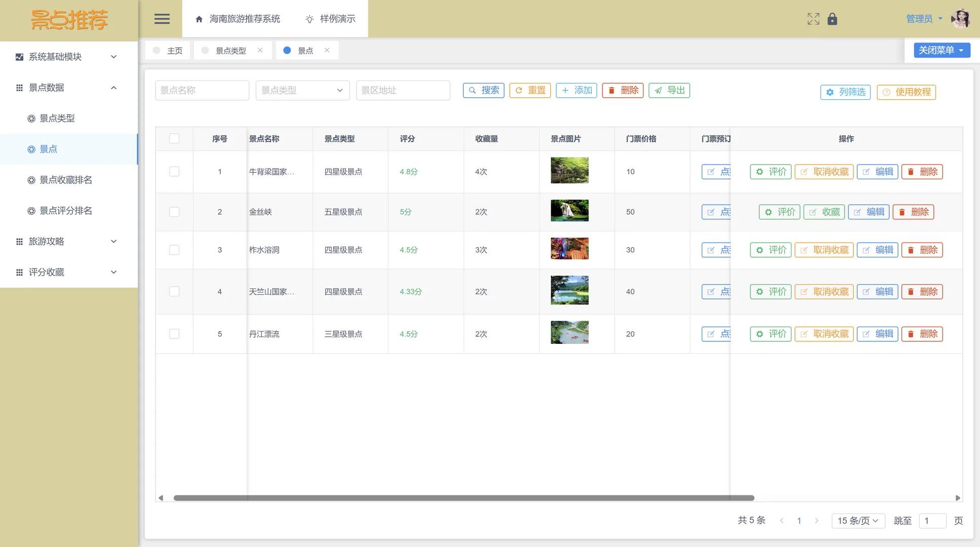The width and height of the screenshot is (980, 547).
Task: Toggle fullscreen with the expand icon
Action: 813,19
